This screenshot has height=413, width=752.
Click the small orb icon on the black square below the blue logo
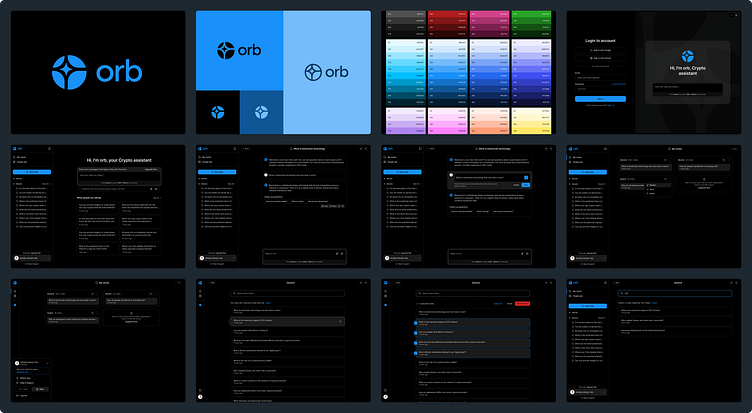pyautogui.click(x=218, y=112)
